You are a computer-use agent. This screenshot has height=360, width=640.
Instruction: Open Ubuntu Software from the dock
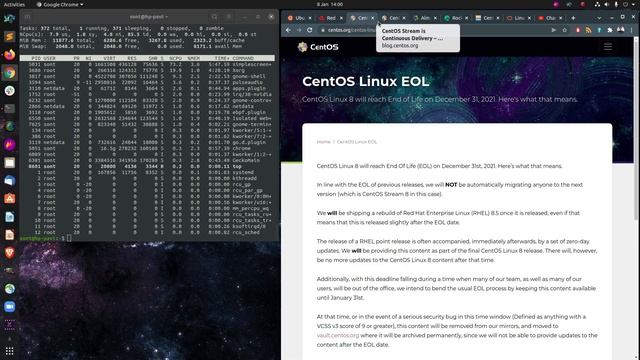click(10, 199)
